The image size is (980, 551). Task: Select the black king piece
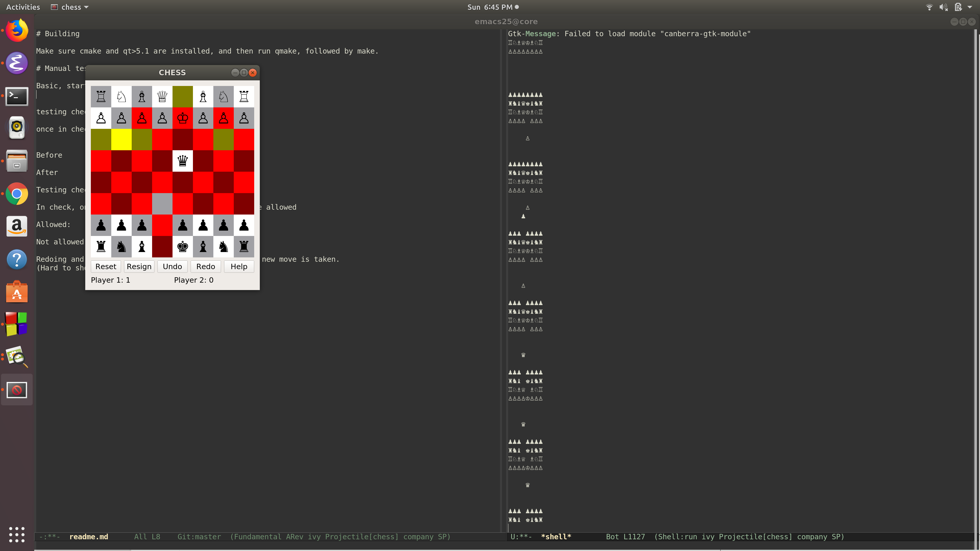(x=183, y=246)
